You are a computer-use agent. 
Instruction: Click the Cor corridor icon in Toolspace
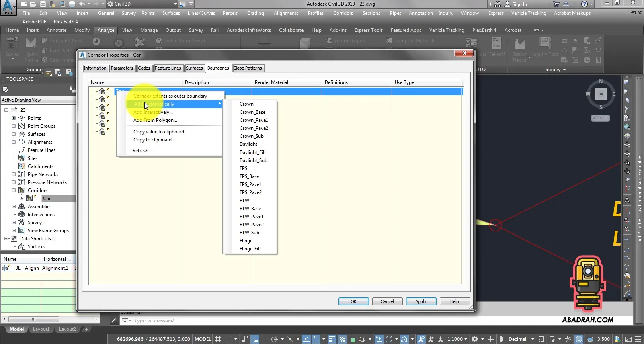[29, 198]
